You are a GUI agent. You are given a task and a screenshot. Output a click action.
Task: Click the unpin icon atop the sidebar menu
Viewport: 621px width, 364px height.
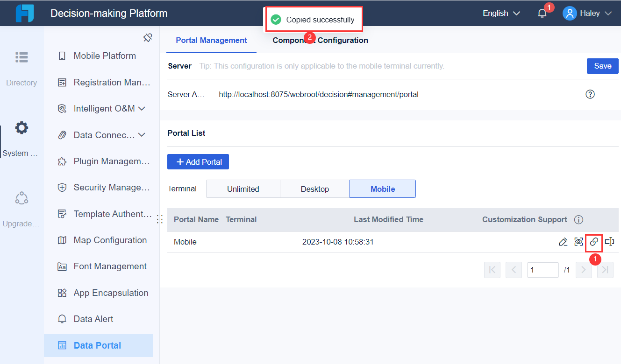point(148,37)
